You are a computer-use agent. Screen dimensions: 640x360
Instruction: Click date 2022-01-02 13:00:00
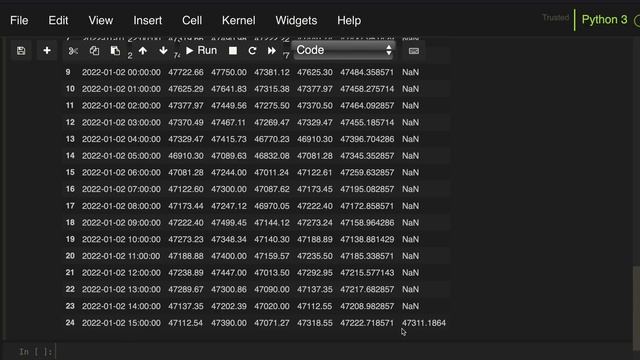click(121, 289)
